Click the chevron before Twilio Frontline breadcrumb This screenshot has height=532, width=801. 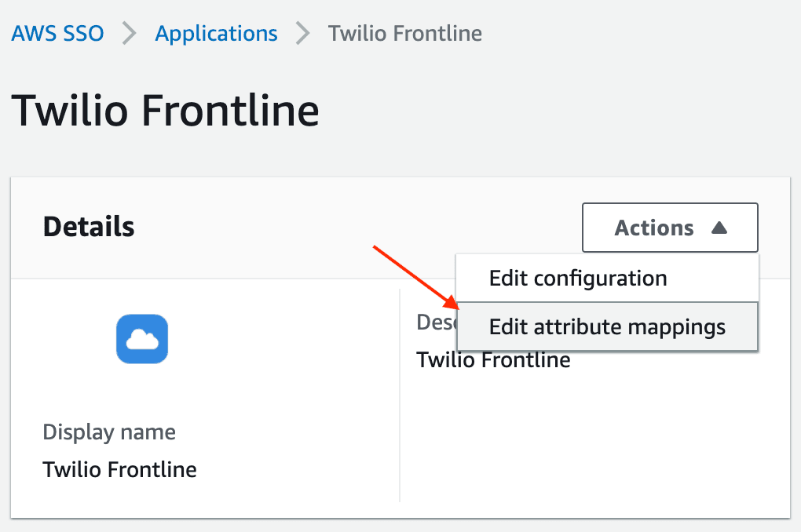click(302, 34)
